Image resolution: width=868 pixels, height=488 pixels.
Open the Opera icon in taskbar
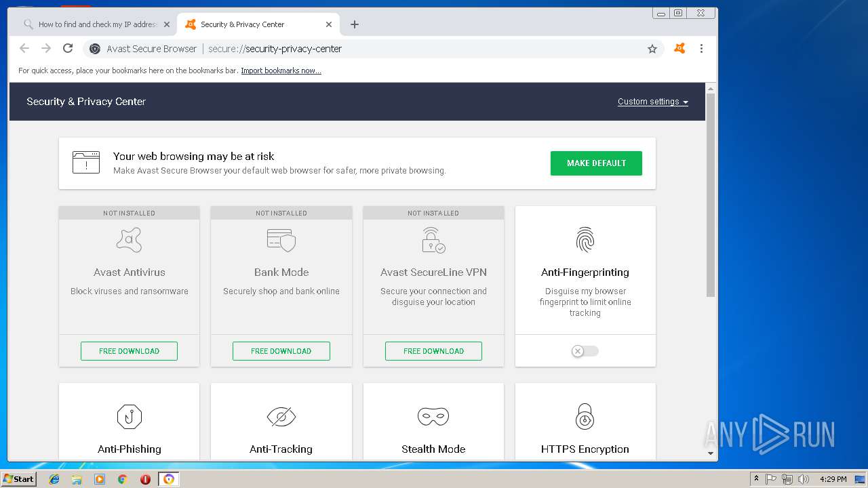click(145, 479)
